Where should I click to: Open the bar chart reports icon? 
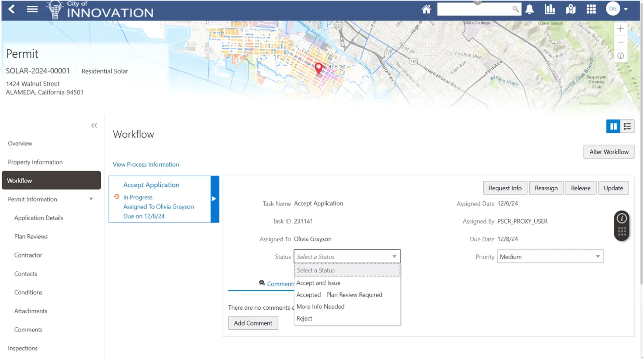(x=550, y=9)
